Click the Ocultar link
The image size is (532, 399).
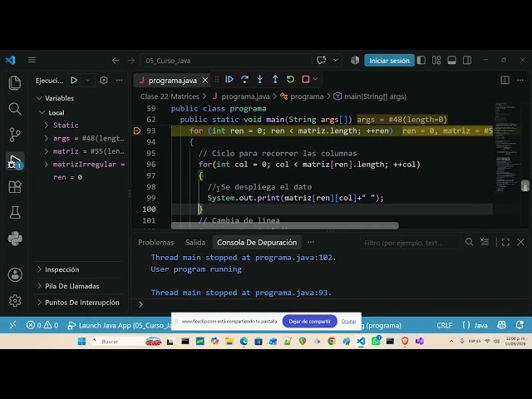(348, 322)
